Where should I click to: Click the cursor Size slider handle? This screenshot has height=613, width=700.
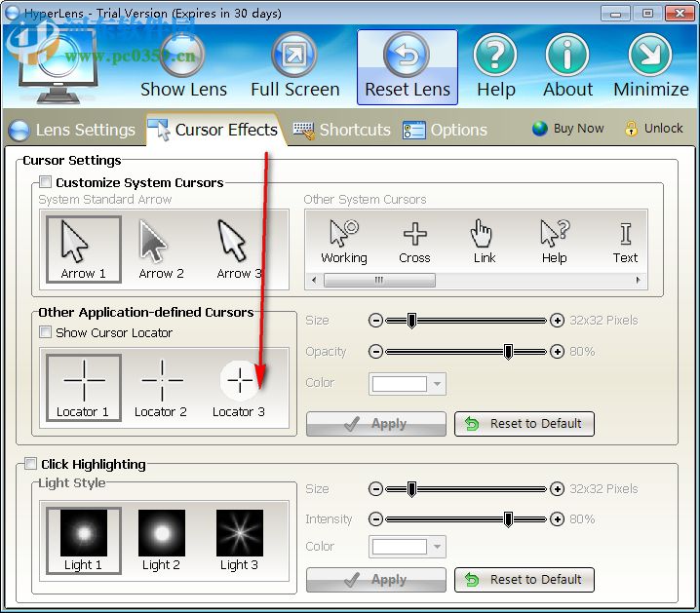pyautogui.click(x=411, y=321)
